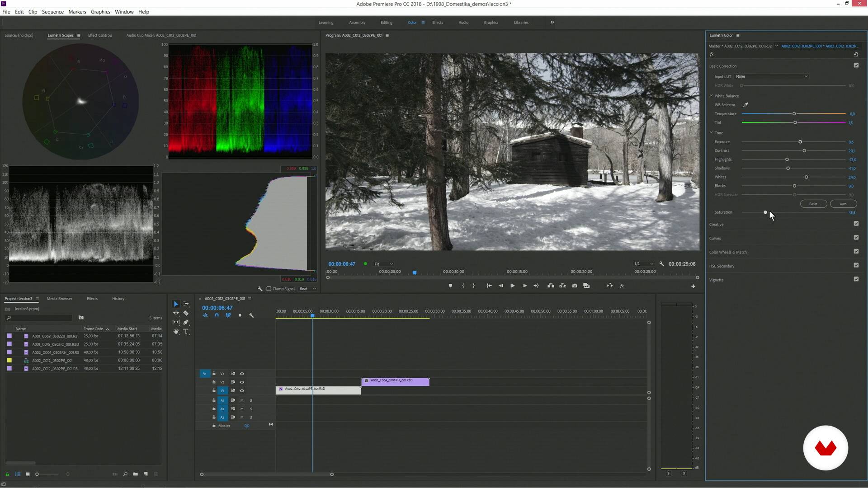This screenshot has width=868, height=488.
Task: Open the Sequence menu
Action: pyautogui.click(x=52, y=12)
